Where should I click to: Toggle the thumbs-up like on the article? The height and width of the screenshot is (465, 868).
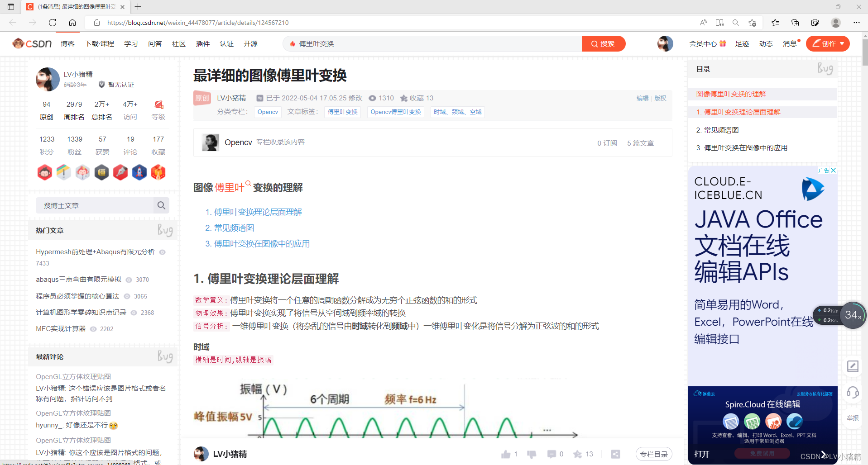(506, 454)
